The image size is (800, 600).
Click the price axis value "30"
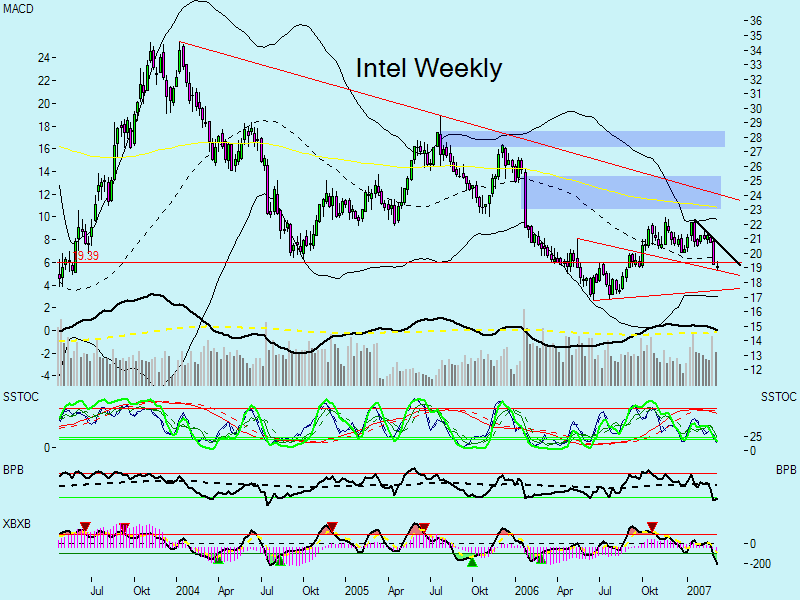click(756, 109)
